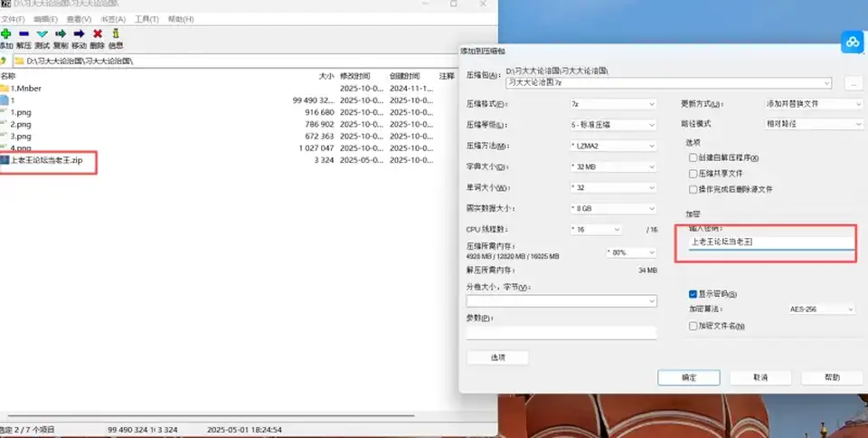
Task: Click the 信息 (Info) toolbar icon
Action: point(116,33)
